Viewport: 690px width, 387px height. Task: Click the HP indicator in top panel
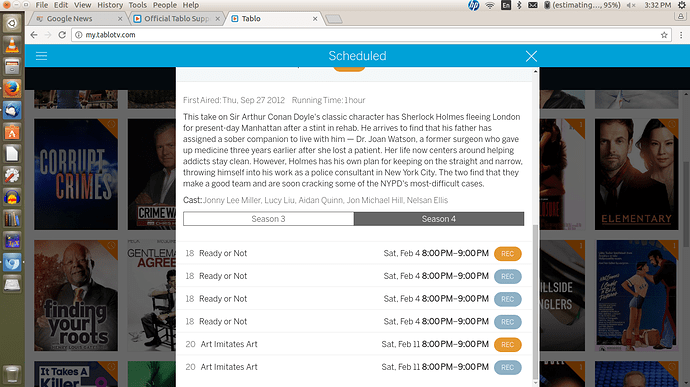click(474, 5)
